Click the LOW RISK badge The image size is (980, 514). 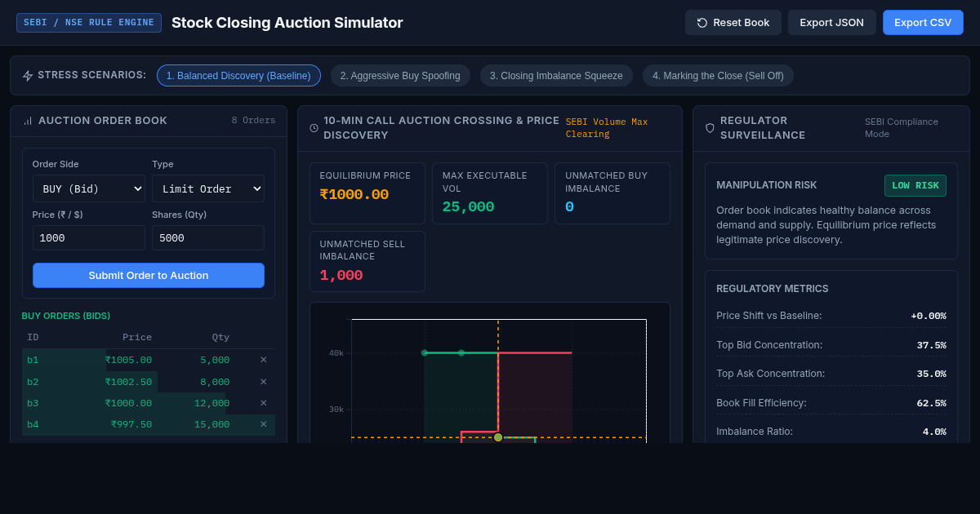coord(915,185)
